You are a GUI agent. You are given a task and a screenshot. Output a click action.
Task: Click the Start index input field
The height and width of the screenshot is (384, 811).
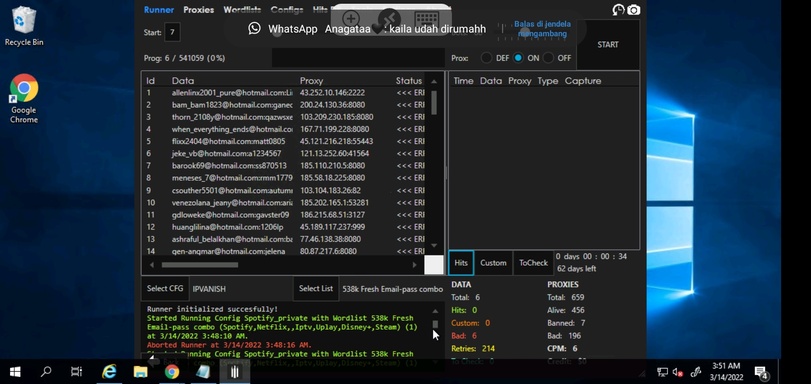tap(172, 32)
